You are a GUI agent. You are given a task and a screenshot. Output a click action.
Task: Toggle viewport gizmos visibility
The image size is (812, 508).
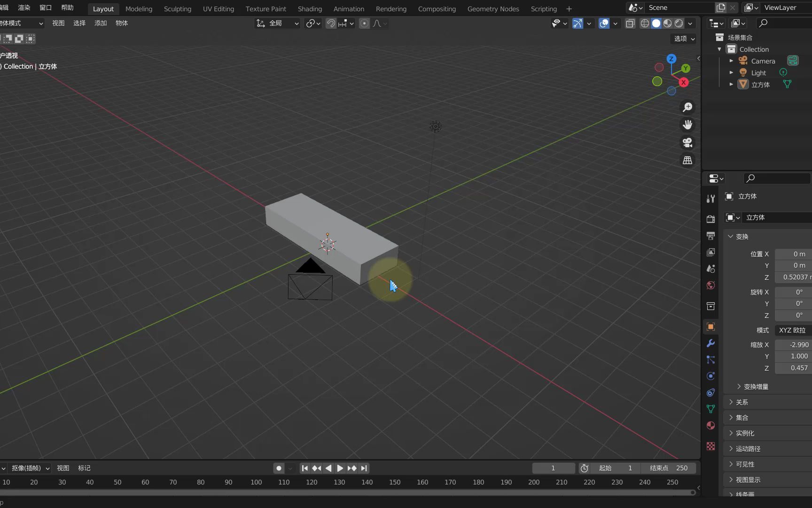578,23
